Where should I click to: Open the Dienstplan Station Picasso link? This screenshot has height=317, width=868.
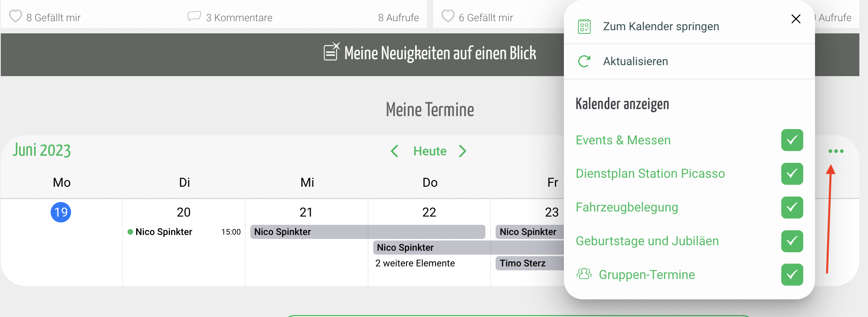coord(650,173)
